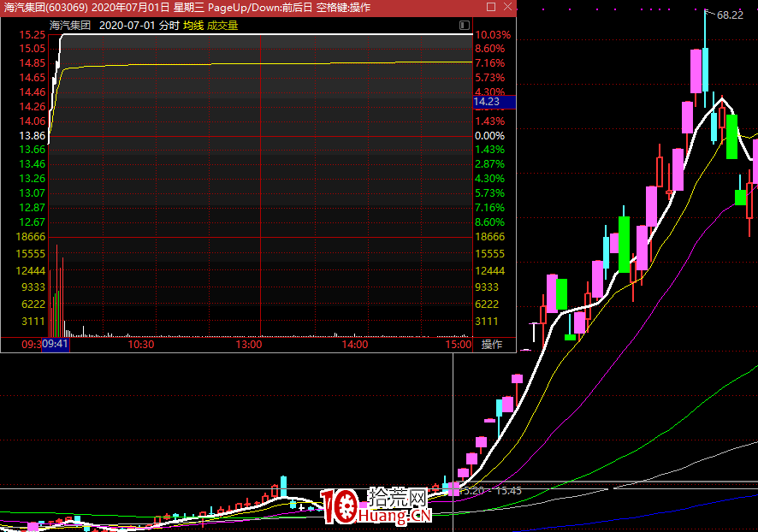
Task: Click the 09:41 time marker on the axis
Action: coord(56,345)
